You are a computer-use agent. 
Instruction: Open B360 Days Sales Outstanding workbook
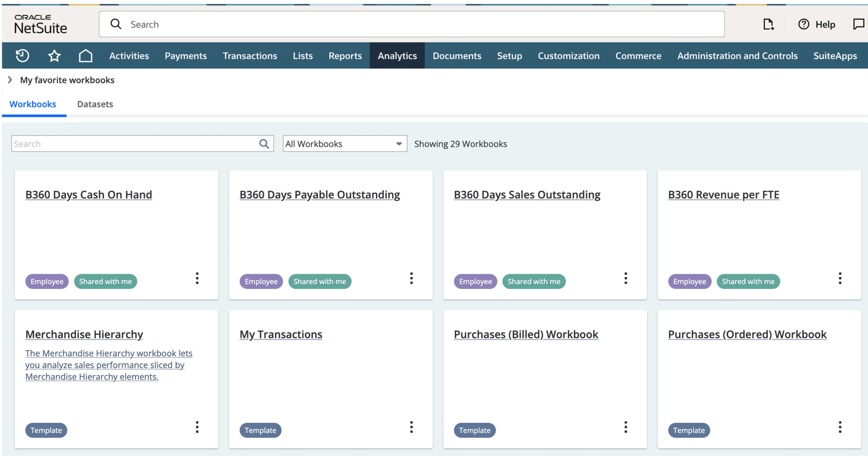point(527,194)
